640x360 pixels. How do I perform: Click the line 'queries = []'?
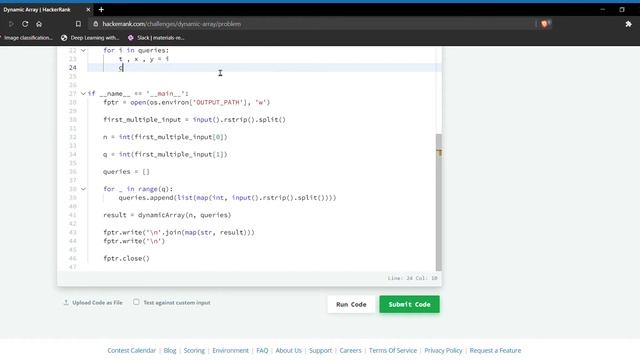click(x=126, y=172)
